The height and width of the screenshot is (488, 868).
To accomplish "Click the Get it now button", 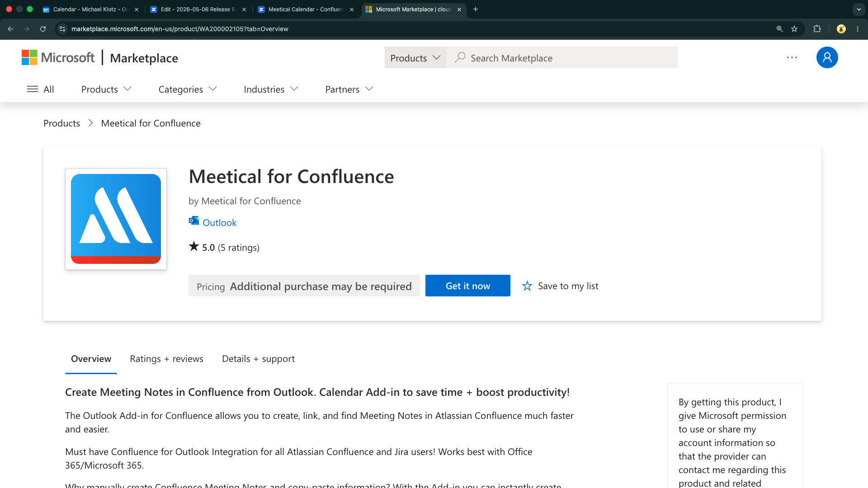I will [x=467, y=286].
